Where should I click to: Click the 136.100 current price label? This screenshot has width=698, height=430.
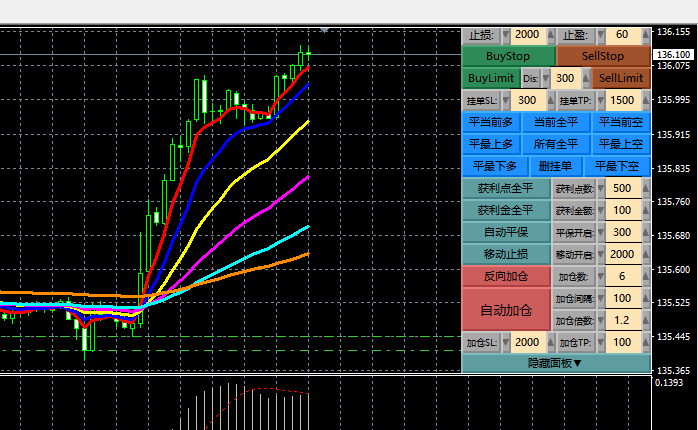coord(673,55)
